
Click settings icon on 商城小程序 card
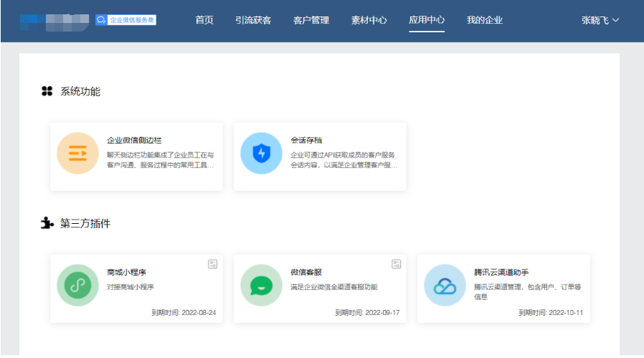tap(212, 264)
